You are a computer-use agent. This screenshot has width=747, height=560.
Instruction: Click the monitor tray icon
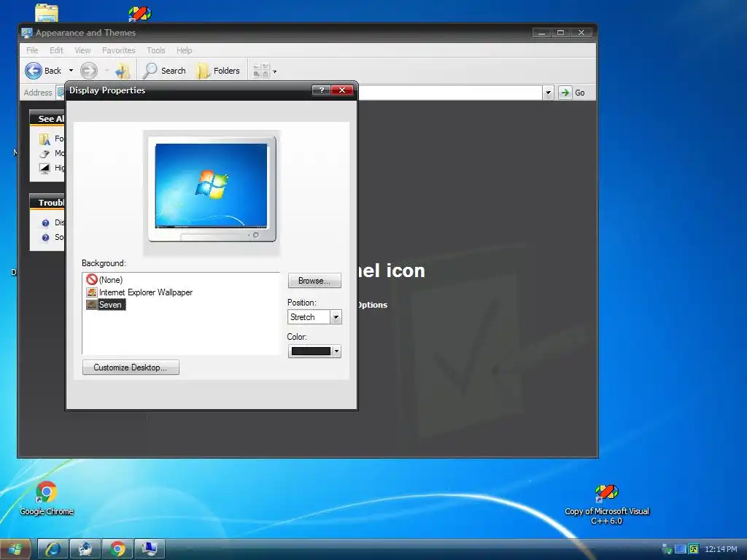point(681,549)
